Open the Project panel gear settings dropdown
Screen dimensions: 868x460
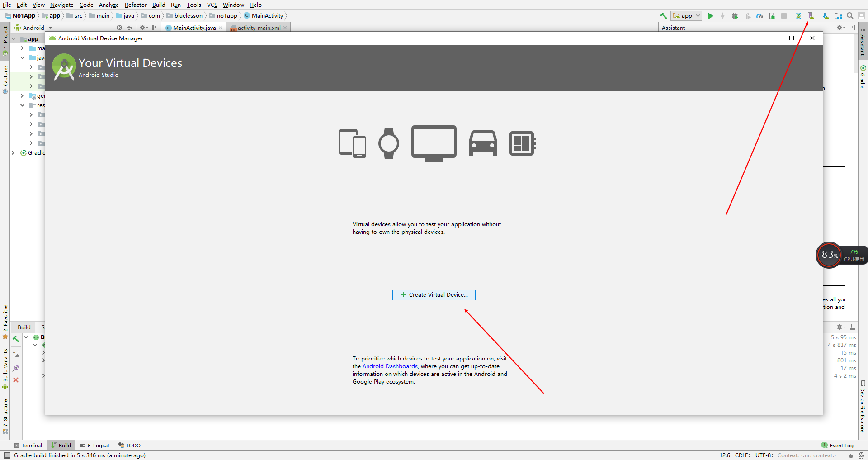click(x=144, y=28)
